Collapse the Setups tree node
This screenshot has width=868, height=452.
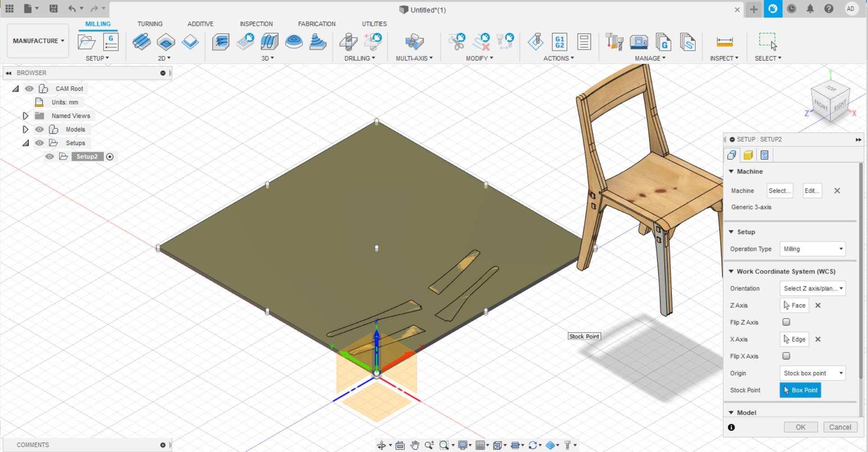coord(26,143)
